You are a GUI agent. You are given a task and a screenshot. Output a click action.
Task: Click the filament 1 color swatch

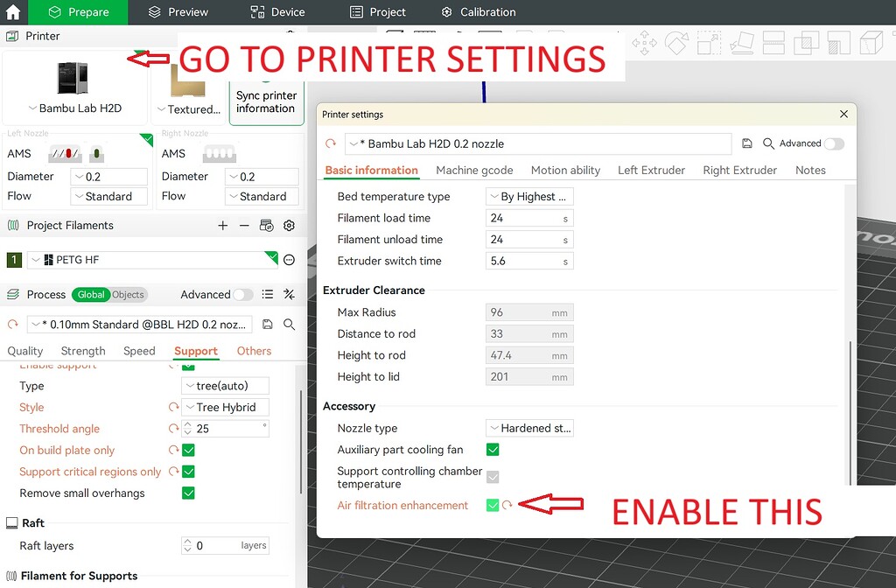point(14,260)
